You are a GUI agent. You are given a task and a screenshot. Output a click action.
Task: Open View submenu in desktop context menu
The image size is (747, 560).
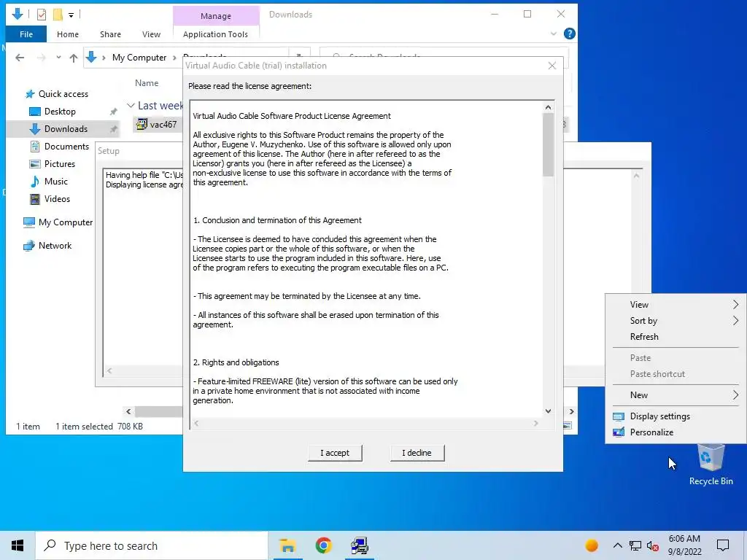pos(676,305)
